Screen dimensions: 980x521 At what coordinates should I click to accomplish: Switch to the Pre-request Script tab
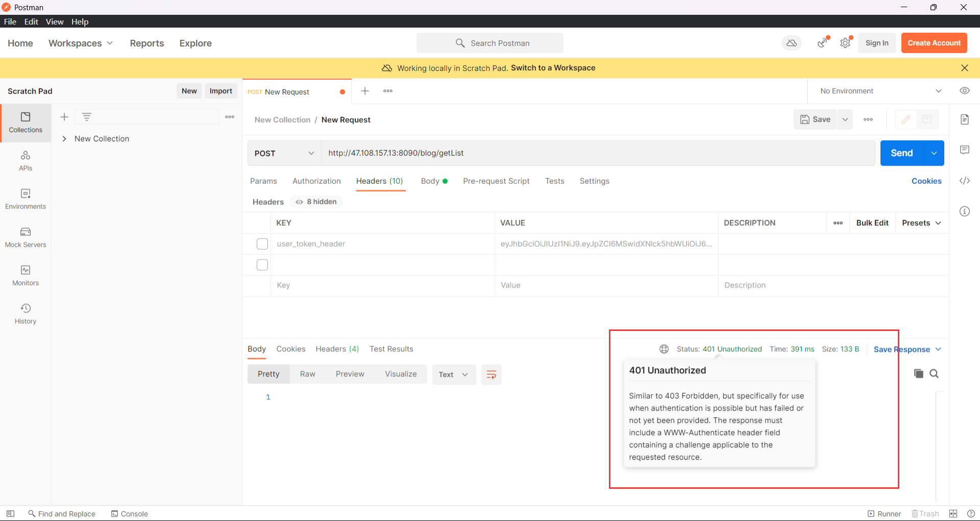(x=496, y=181)
